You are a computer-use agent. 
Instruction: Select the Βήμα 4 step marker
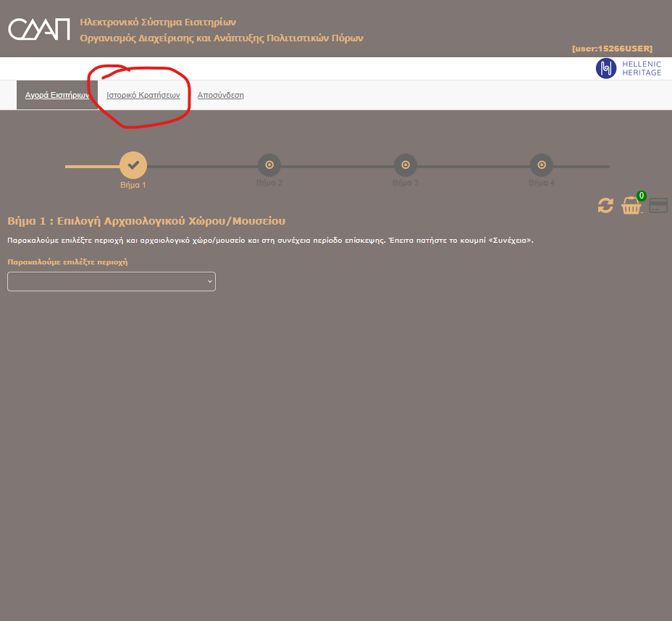point(542,165)
